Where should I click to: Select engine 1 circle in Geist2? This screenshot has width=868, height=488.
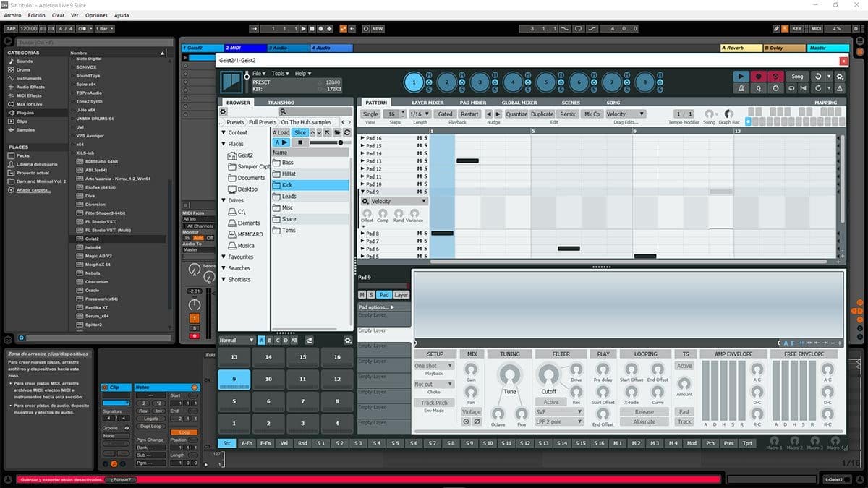pos(414,83)
